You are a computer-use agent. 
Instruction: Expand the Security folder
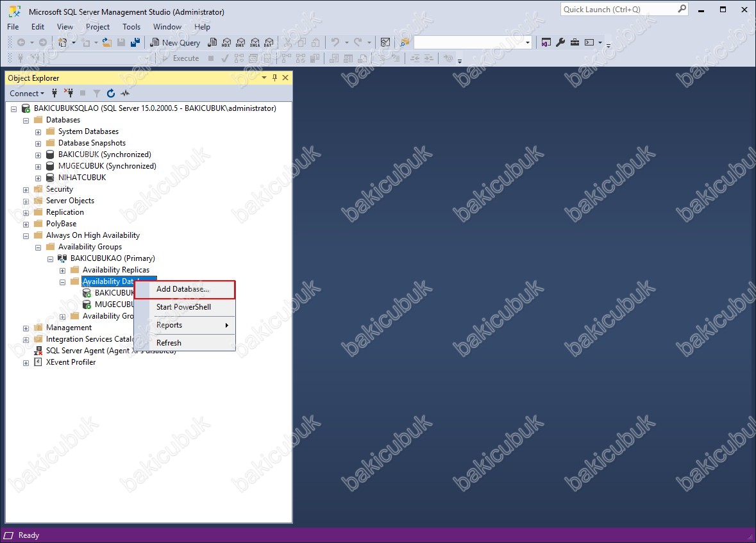(x=26, y=190)
